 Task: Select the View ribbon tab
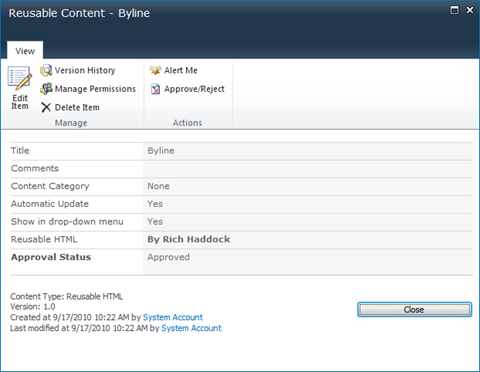click(x=25, y=51)
